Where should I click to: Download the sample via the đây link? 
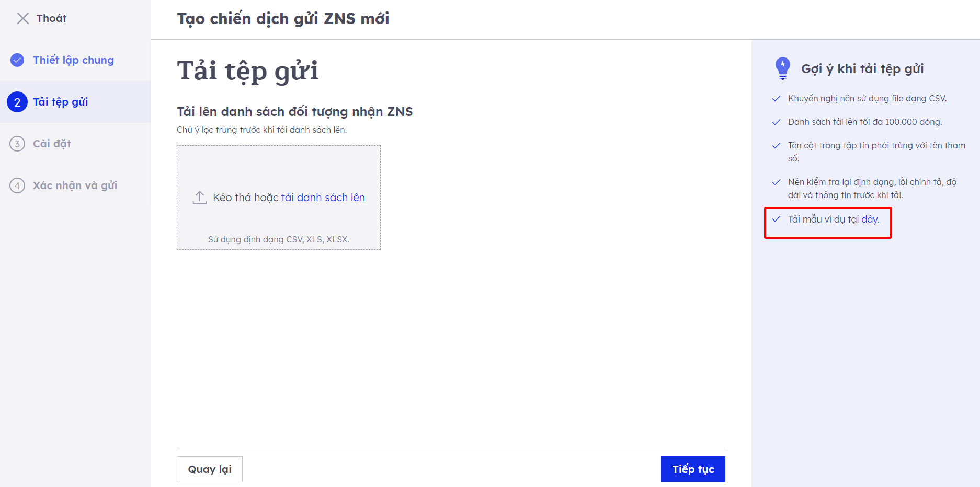pos(870,219)
